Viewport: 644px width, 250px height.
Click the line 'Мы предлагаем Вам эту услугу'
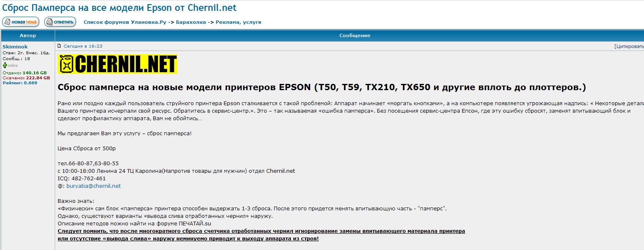click(125, 133)
